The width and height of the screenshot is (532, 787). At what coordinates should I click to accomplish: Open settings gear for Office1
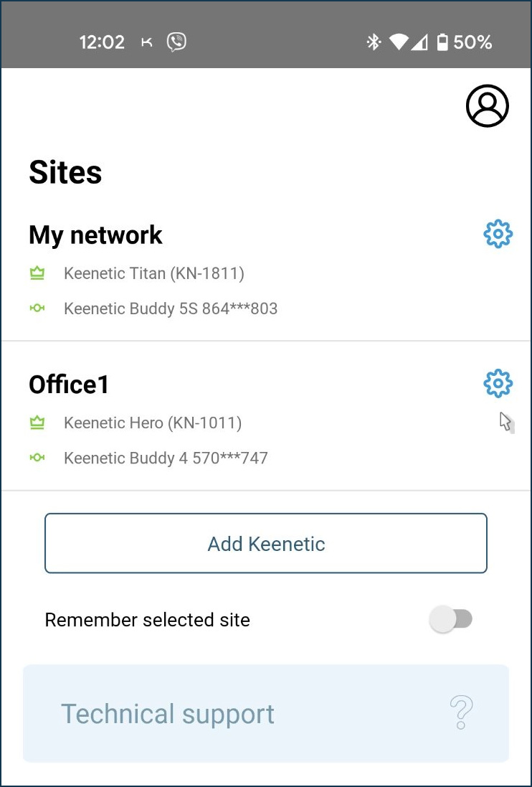pos(498,383)
